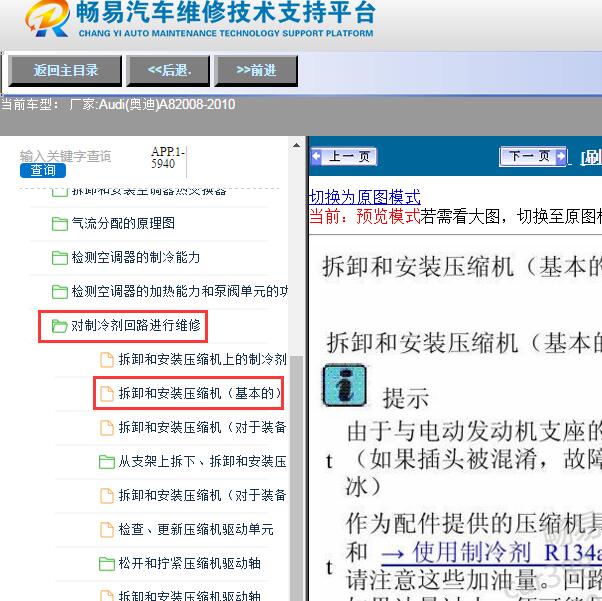Click the 上一页 left arrow icon
The height and width of the screenshot is (601, 602).
[316, 156]
